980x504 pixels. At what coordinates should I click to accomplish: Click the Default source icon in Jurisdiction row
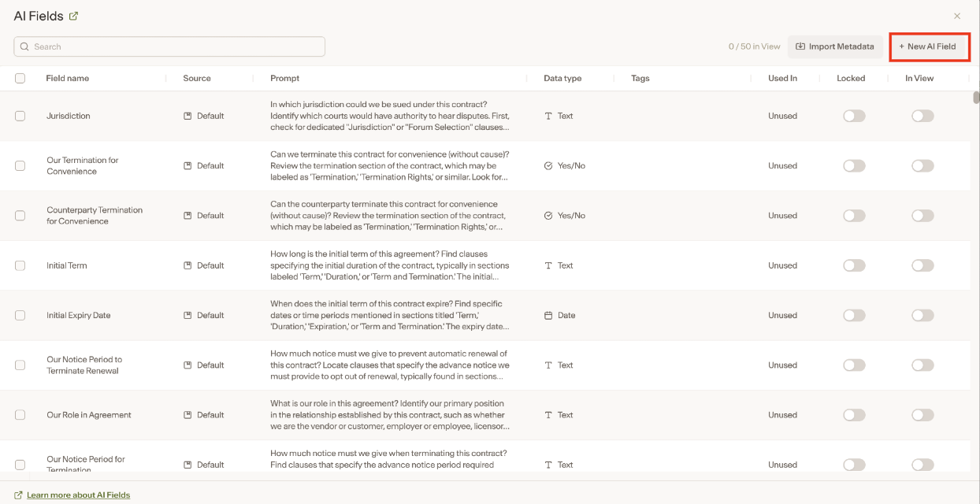point(187,116)
